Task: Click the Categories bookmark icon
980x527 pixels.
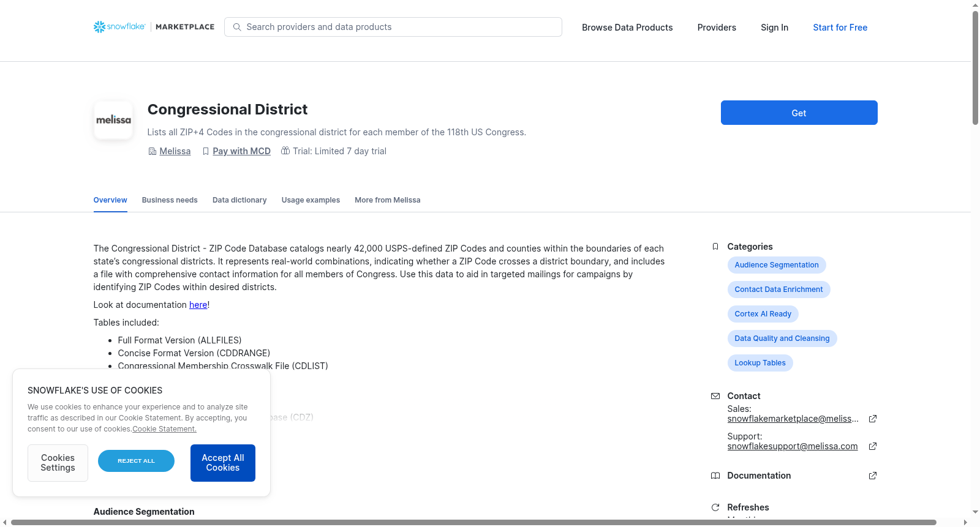Action: pyautogui.click(x=715, y=247)
